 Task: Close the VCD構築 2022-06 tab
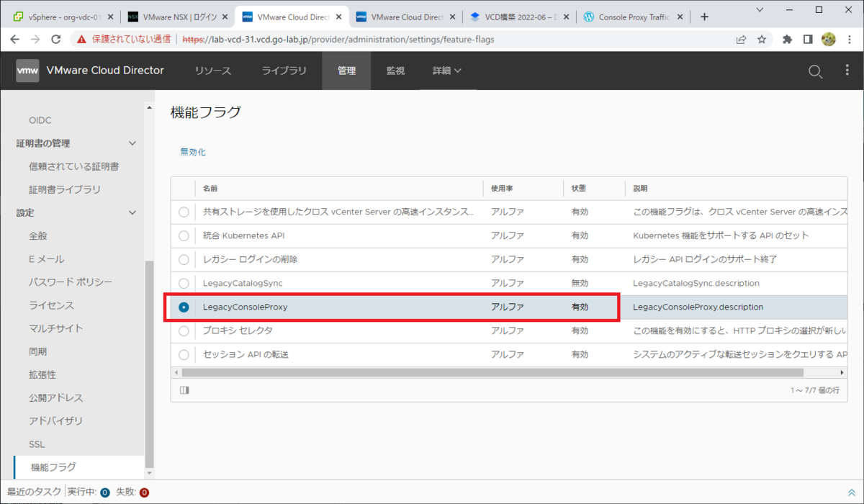pos(567,17)
